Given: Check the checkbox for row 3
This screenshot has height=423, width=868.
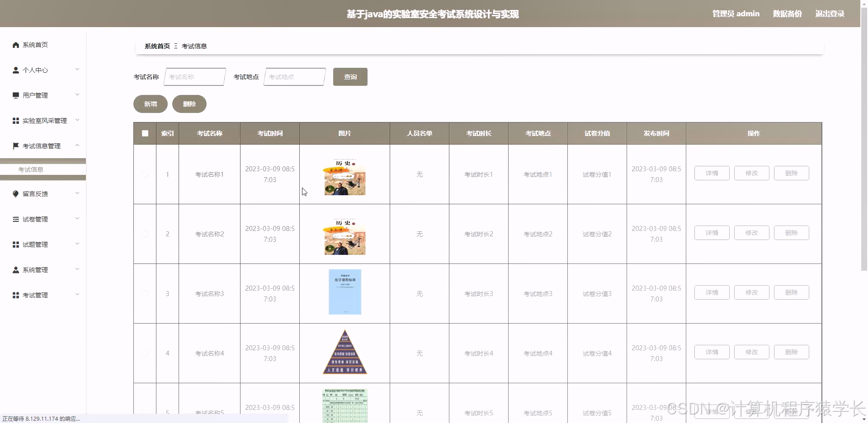Looking at the screenshot, I should [145, 294].
